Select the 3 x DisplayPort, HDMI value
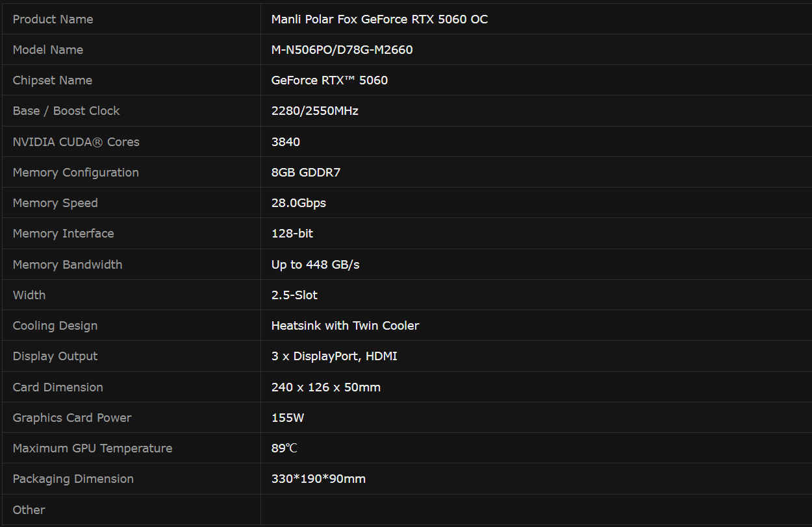Image resolution: width=812 pixels, height=527 pixels. coord(334,356)
